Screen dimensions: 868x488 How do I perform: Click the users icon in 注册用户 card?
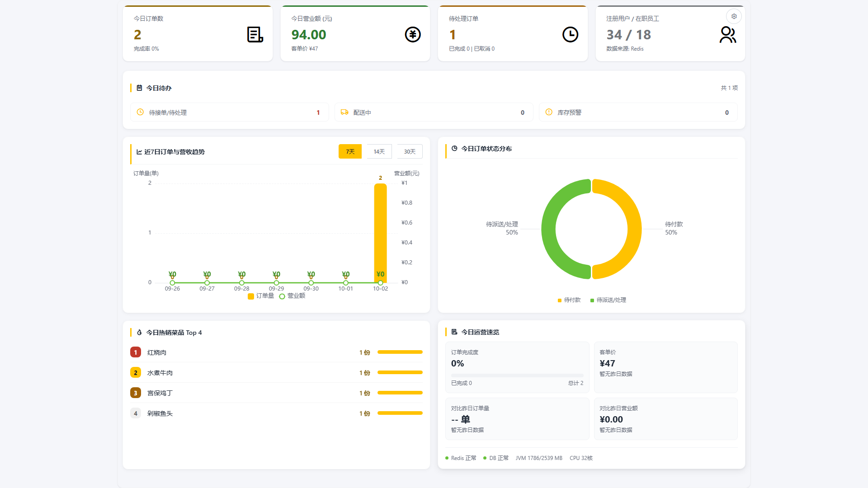728,34
